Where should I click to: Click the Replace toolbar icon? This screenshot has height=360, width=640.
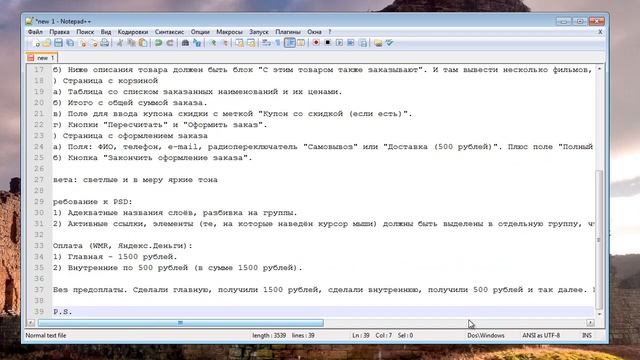click(x=197, y=43)
